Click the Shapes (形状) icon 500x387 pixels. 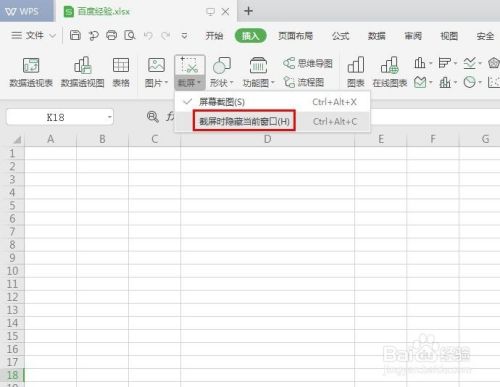tap(222, 65)
